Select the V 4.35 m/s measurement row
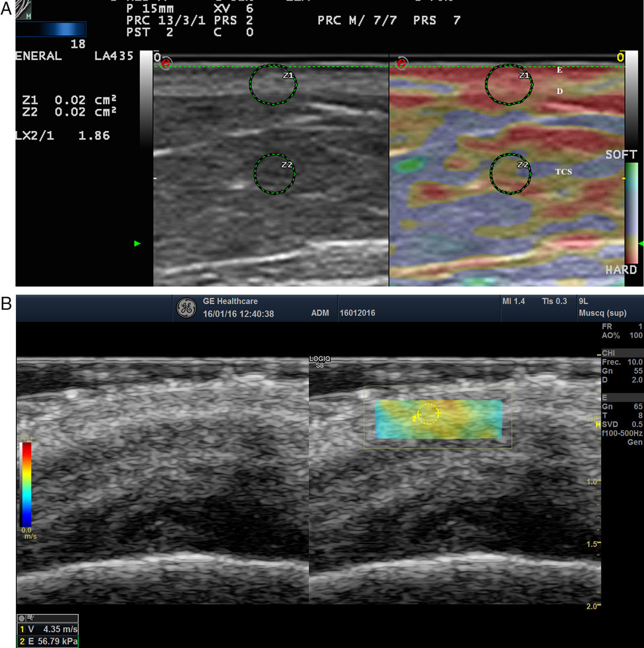 click(48, 629)
